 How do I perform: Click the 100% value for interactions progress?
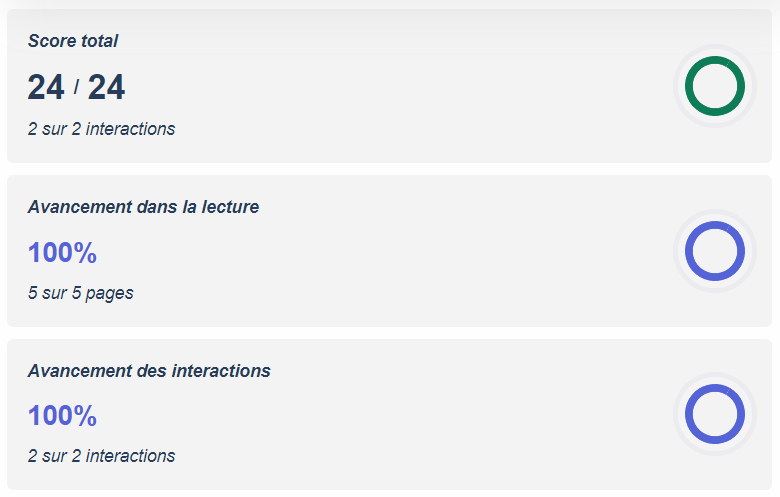pos(62,416)
